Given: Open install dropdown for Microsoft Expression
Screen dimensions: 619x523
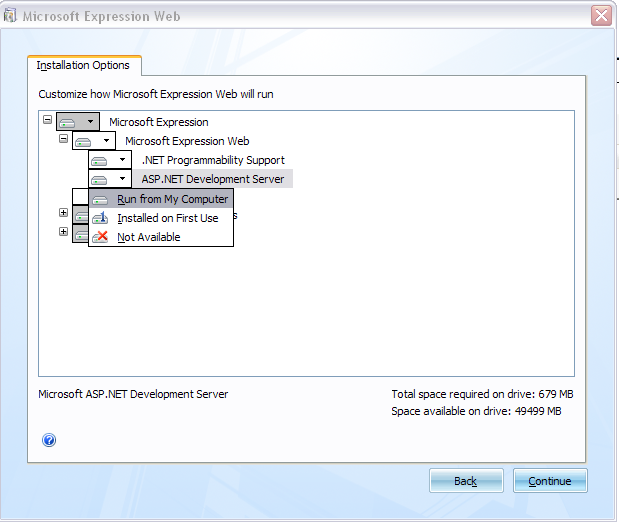Looking at the screenshot, I should pos(78,122).
